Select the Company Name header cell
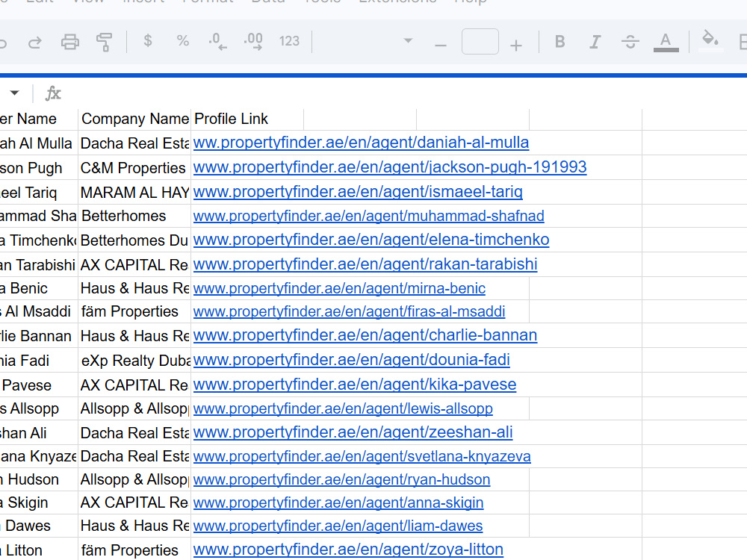The width and height of the screenshot is (747, 560). coord(134,119)
